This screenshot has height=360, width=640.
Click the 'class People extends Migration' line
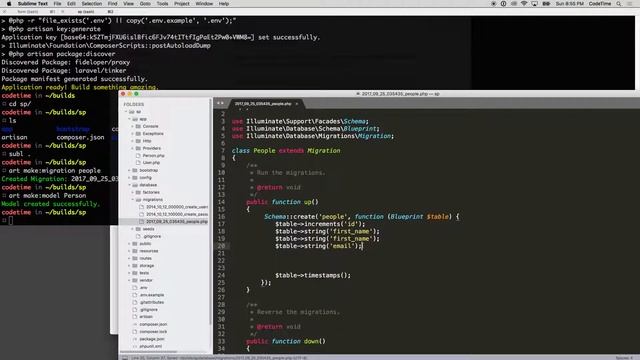[x=286, y=151]
